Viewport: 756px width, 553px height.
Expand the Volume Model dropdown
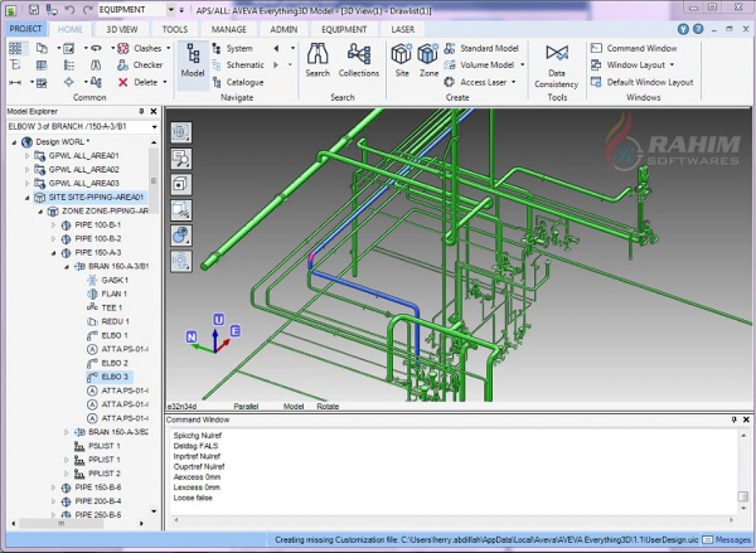pyautogui.click(x=522, y=64)
